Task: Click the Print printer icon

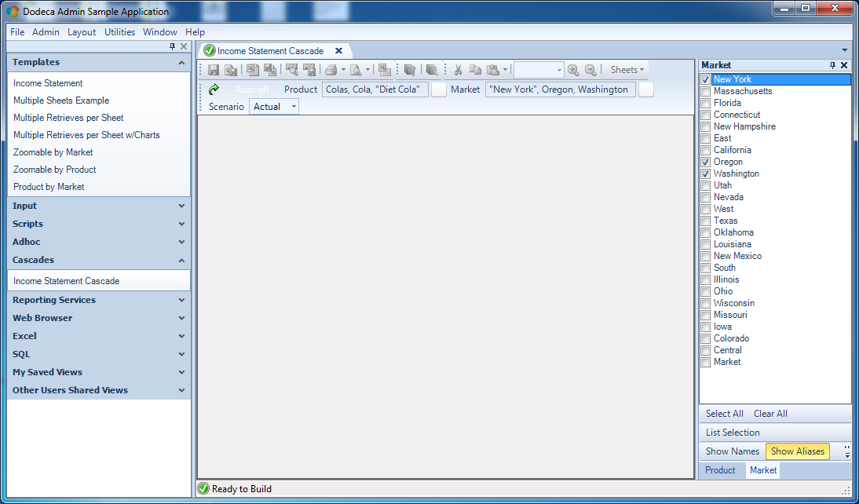Action: point(331,70)
